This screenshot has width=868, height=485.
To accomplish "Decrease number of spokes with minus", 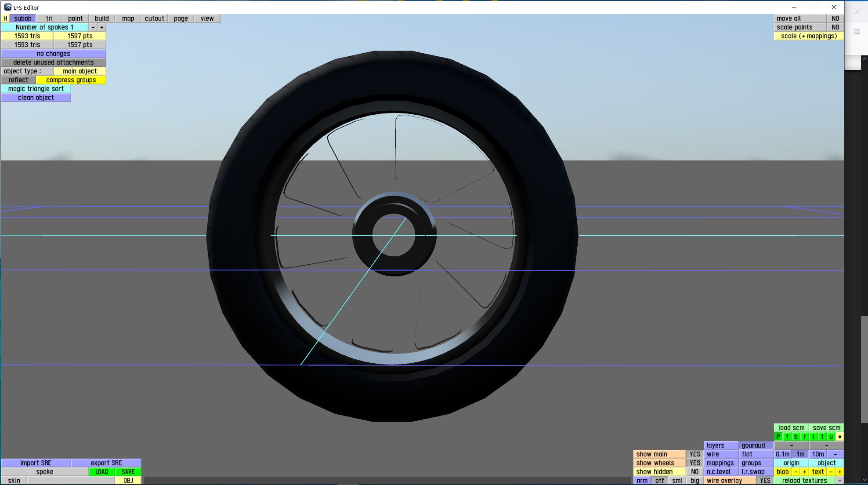I will 93,27.
